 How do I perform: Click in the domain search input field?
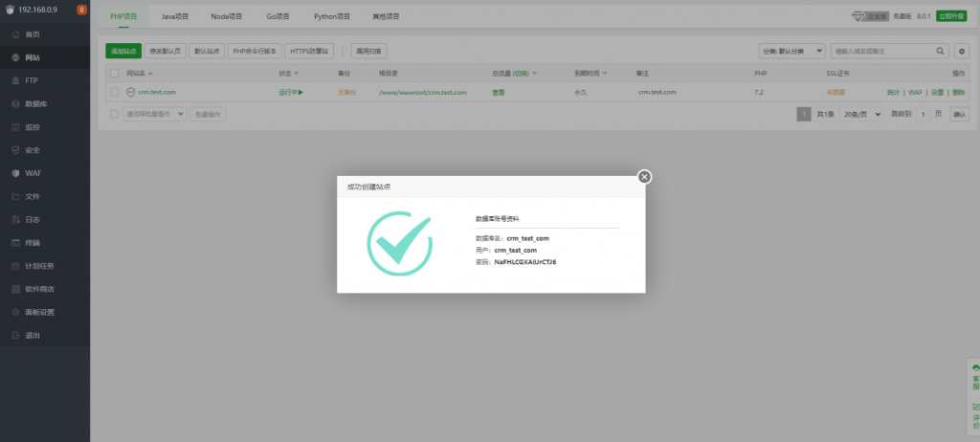(x=880, y=51)
